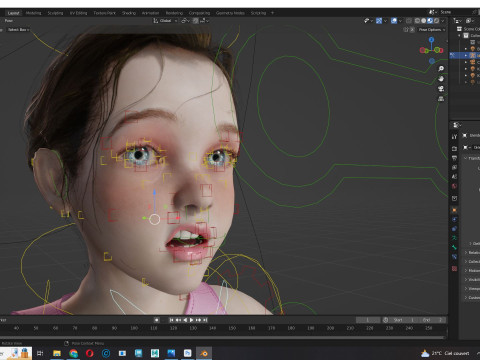Image resolution: width=480 pixels, height=360 pixels.
Task: Click the pan view hand icon
Action: 441,79
